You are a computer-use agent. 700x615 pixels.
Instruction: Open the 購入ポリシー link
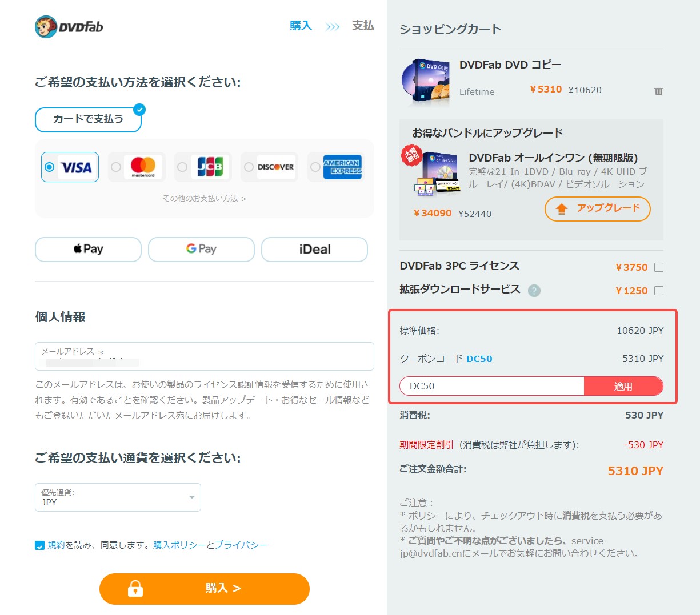tap(179, 545)
